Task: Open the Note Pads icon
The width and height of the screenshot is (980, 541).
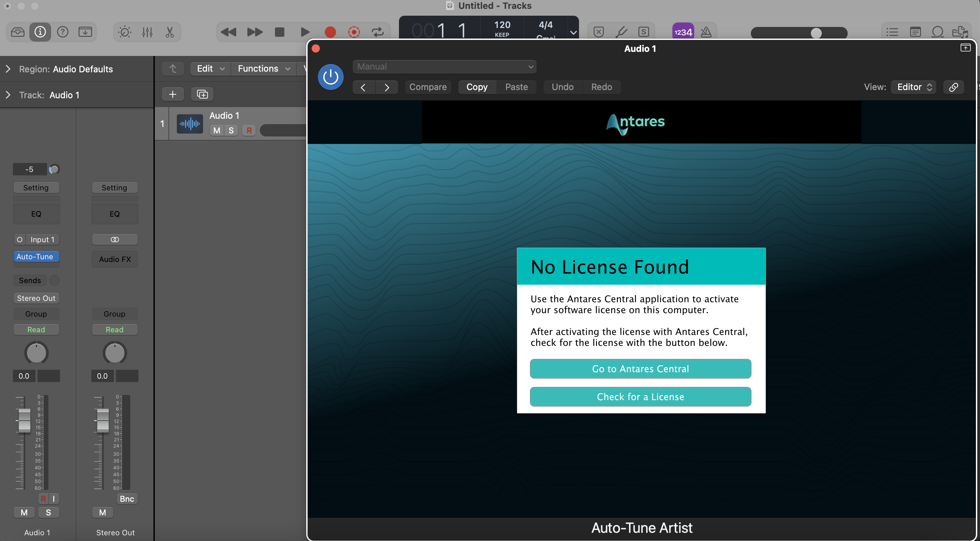Action: click(x=915, y=32)
